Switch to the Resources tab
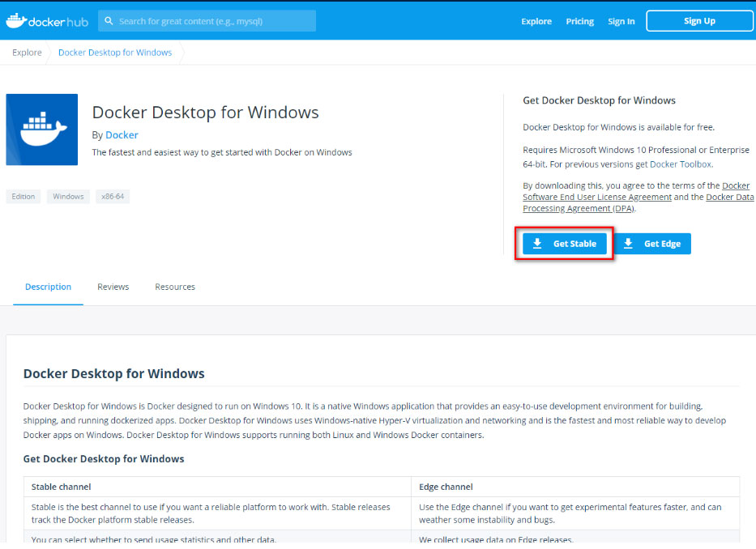Viewport: 756px width, 549px height. coord(175,287)
